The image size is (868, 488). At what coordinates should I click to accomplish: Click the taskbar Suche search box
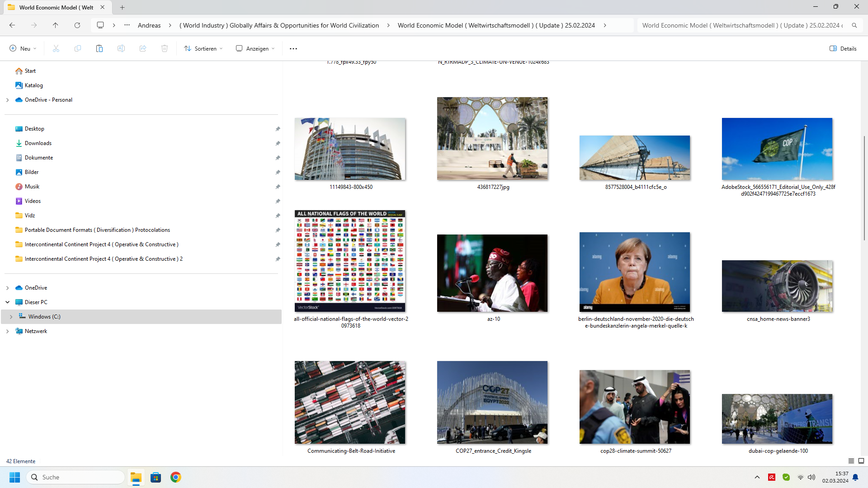pyautogui.click(x=76, y=477)
